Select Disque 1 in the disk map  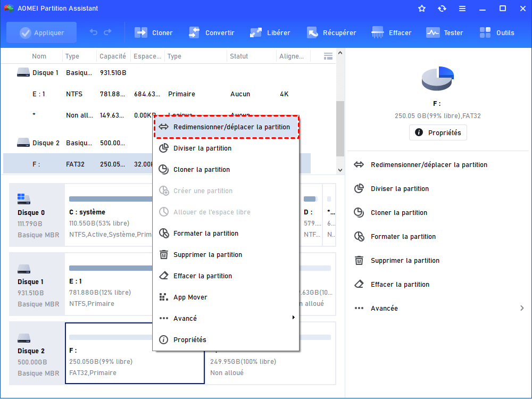point(37,284)
